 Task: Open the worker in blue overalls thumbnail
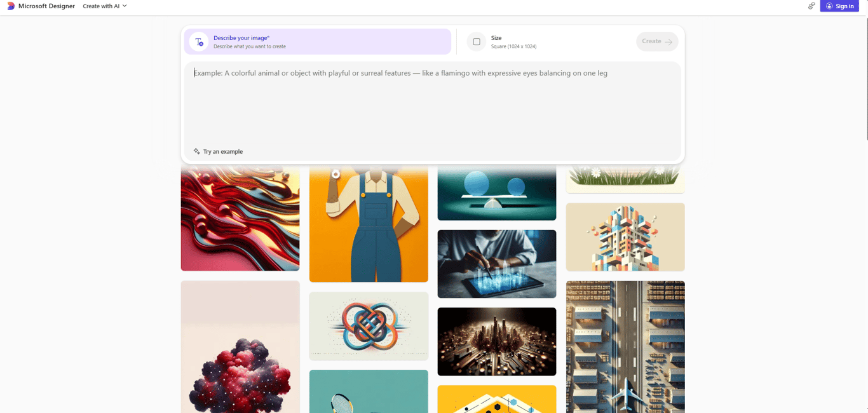(x=369, y=224)
